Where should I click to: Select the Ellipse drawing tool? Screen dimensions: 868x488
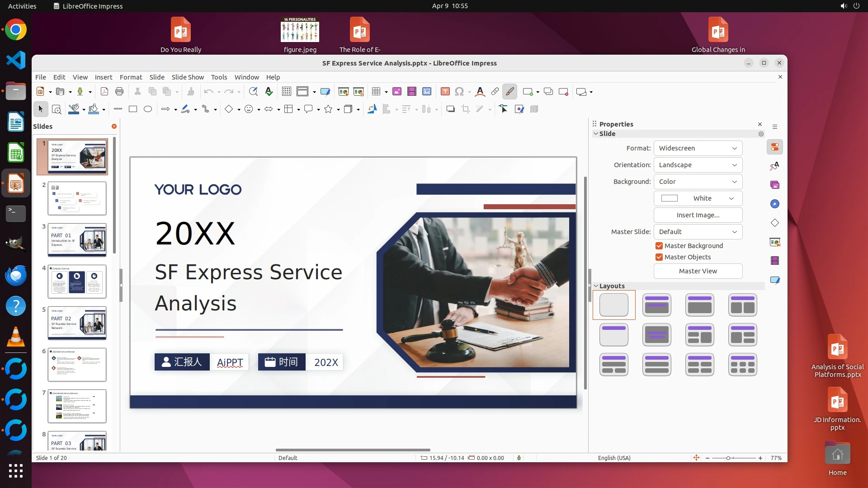pyautogui.click(x=148, y=109)
